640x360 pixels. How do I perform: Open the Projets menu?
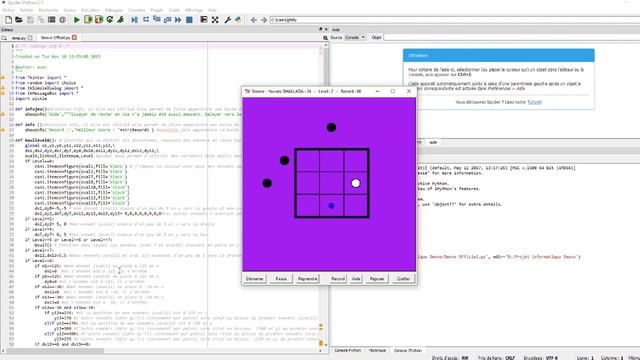157,10
